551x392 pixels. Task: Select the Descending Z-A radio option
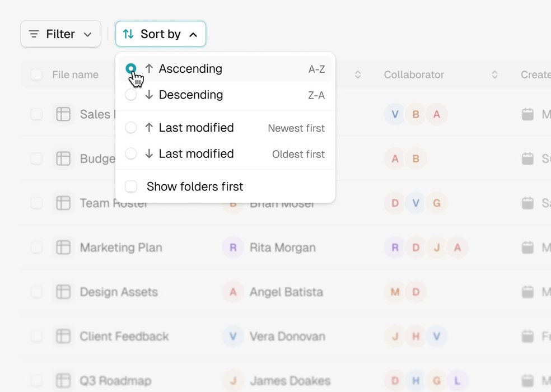(x=130, y=95)
